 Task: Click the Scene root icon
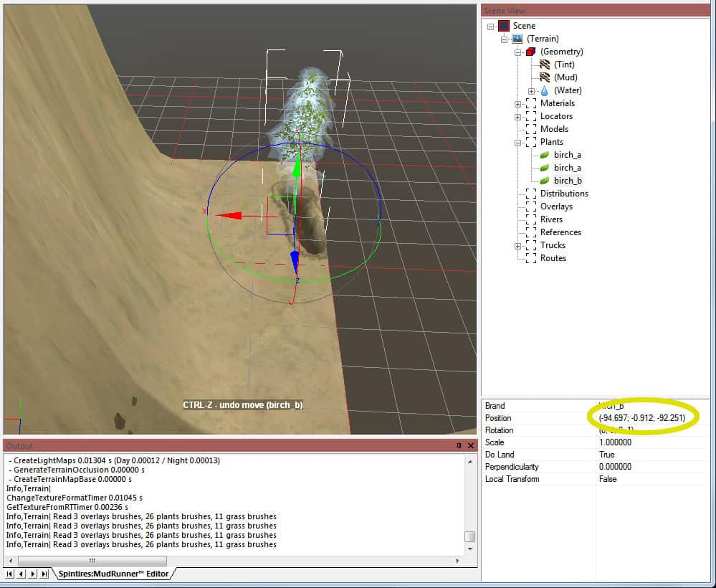pos(504,26)
